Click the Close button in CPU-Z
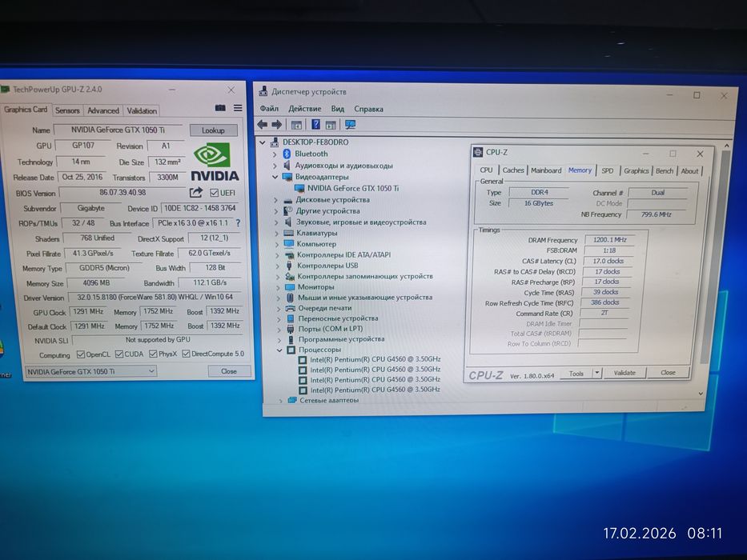 coord(668,373)
